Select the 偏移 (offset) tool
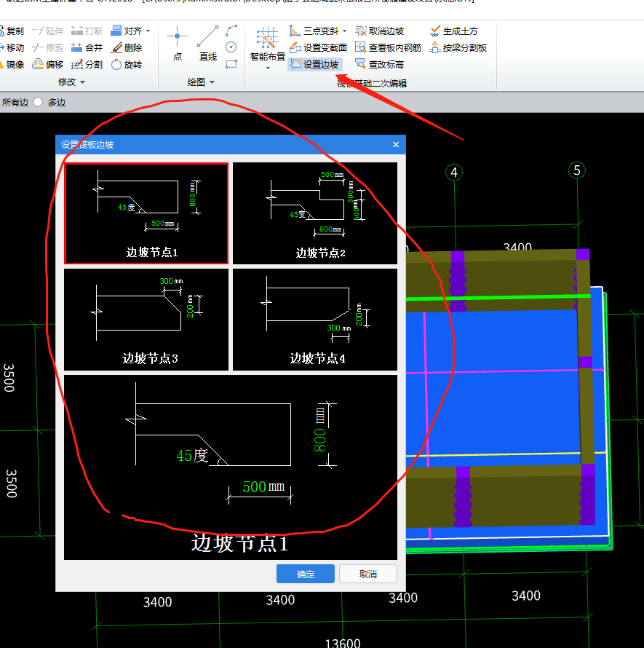This screenshot has height=648, width=644. pyautogui.click(x=47, y=65)
